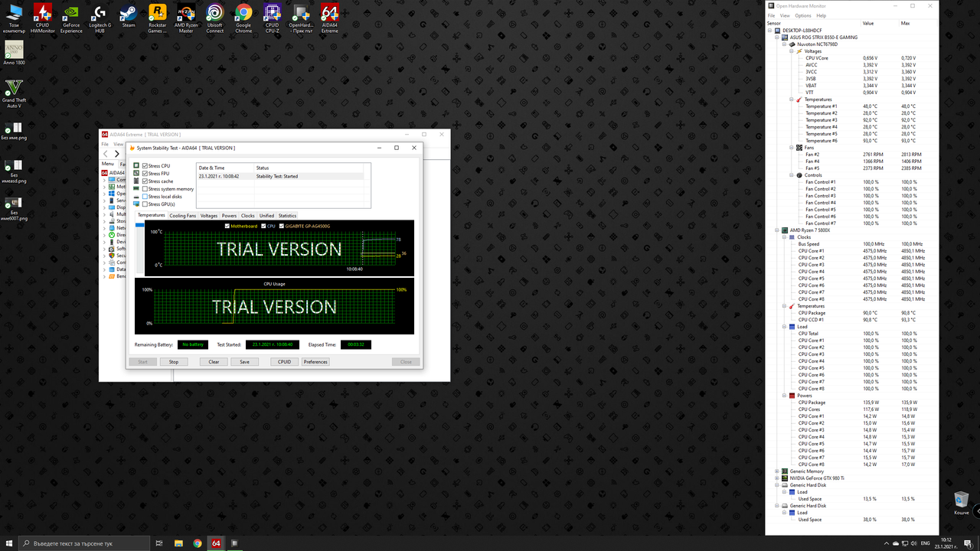980x551 pixels.
Task: Switch to the Voltages tab
Action: tap(209, 216)
